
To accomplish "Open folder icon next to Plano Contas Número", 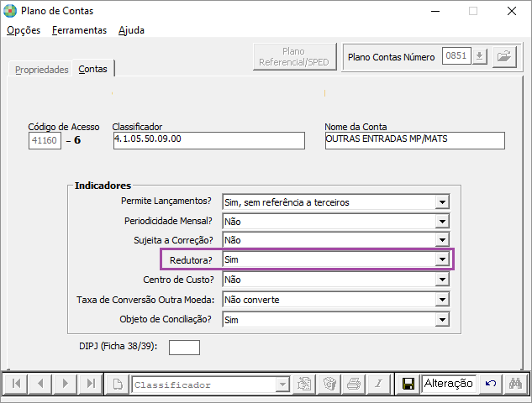I will (x=504, y=56).
